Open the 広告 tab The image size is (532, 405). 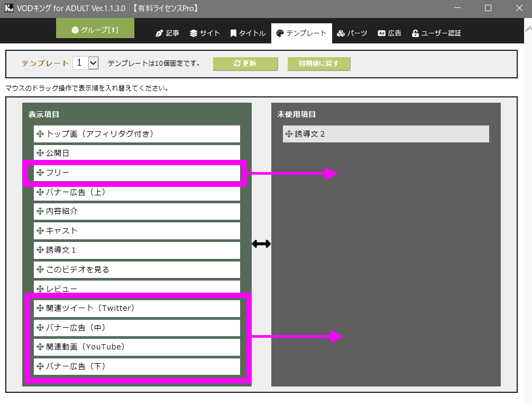[x=389, y=33]
